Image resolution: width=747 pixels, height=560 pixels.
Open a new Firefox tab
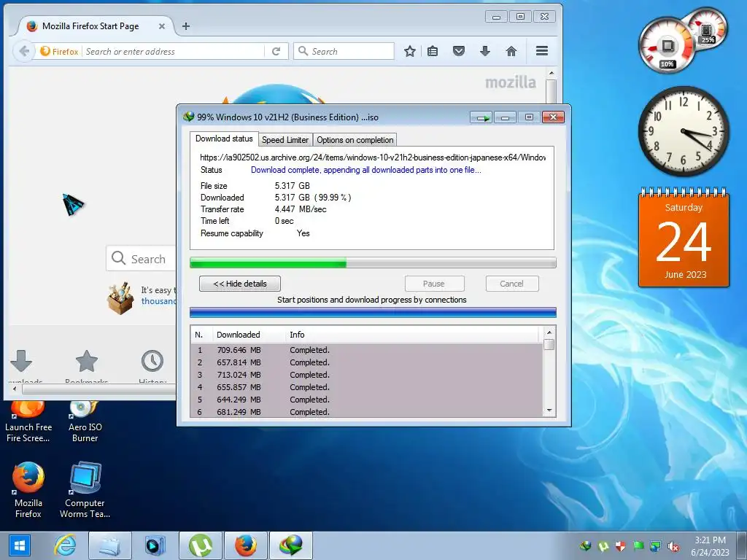186,26
